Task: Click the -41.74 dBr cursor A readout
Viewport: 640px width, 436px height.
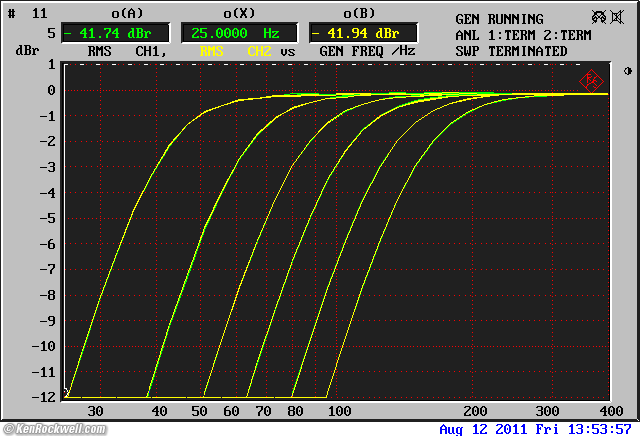Action: tap(112, 32)
